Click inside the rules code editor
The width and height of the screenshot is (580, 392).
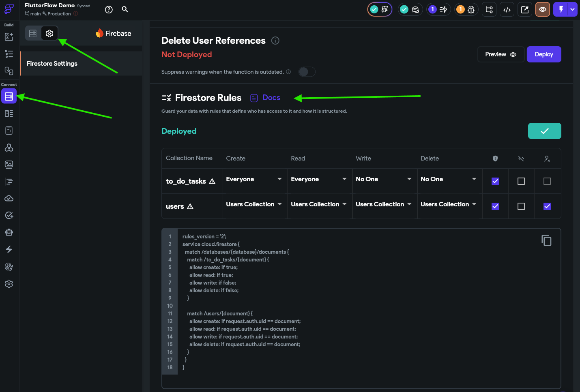pyautogui.click(x=361, y=308)
